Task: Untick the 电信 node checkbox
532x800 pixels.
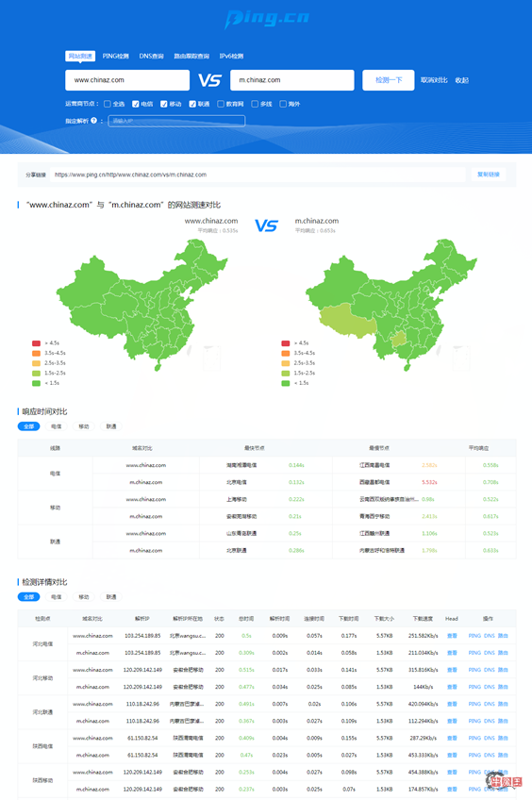Action: (136, 104)
